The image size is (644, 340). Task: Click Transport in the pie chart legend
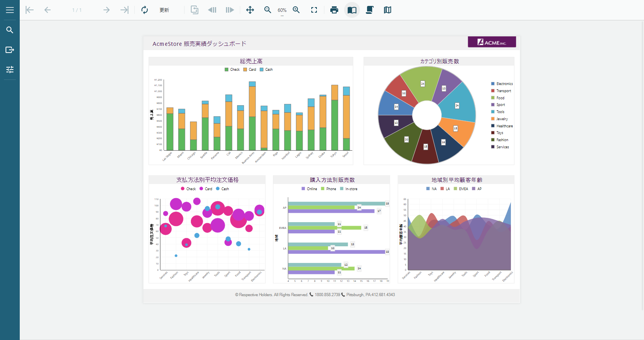tap(504, 91)
